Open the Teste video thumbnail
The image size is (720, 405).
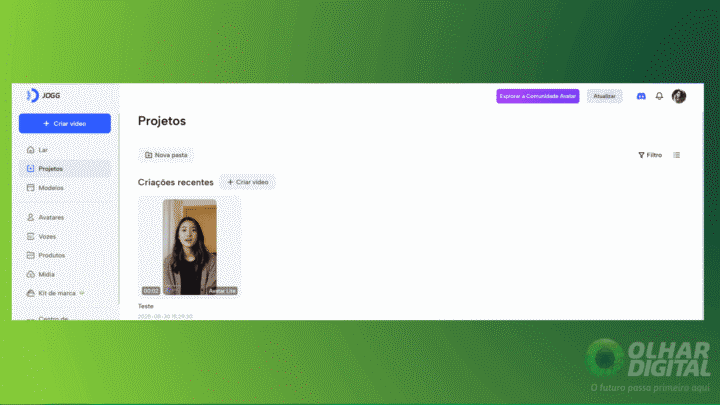click(x=190, y=247)
